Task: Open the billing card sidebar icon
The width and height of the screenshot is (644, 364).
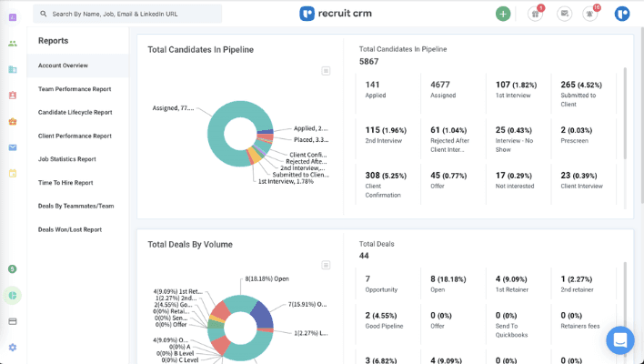Action: [13, 321]
